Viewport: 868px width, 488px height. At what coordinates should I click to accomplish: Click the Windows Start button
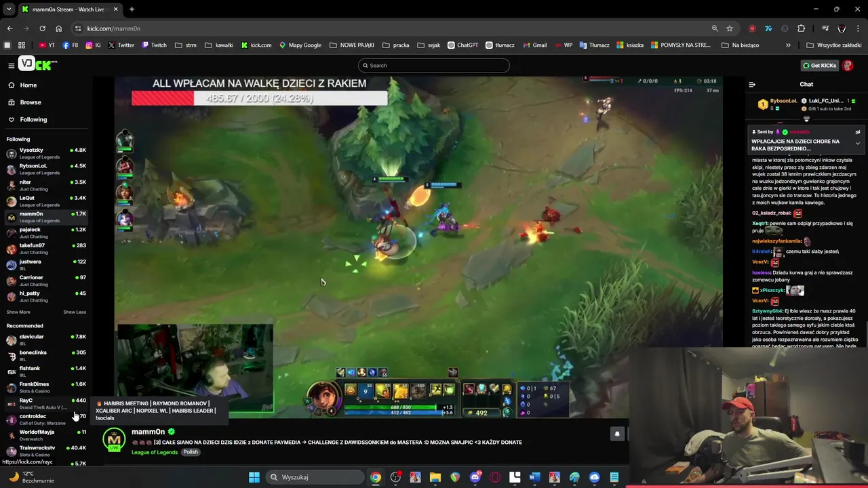254,477
